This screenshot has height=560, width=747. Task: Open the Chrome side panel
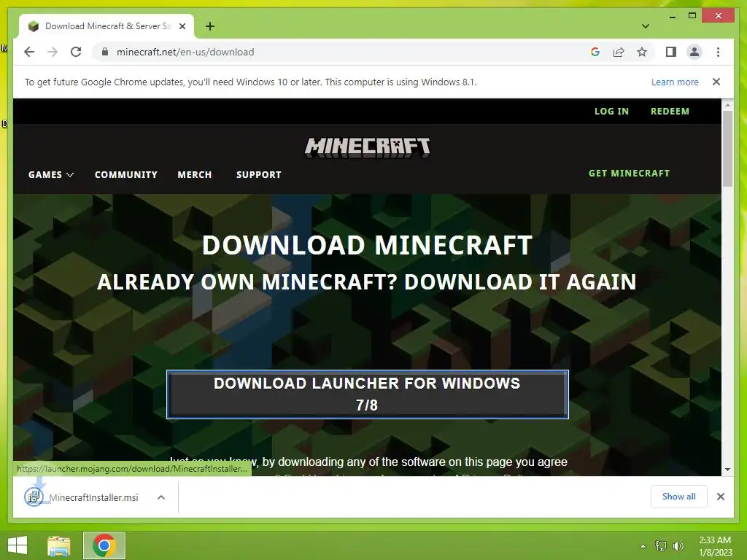671,52
